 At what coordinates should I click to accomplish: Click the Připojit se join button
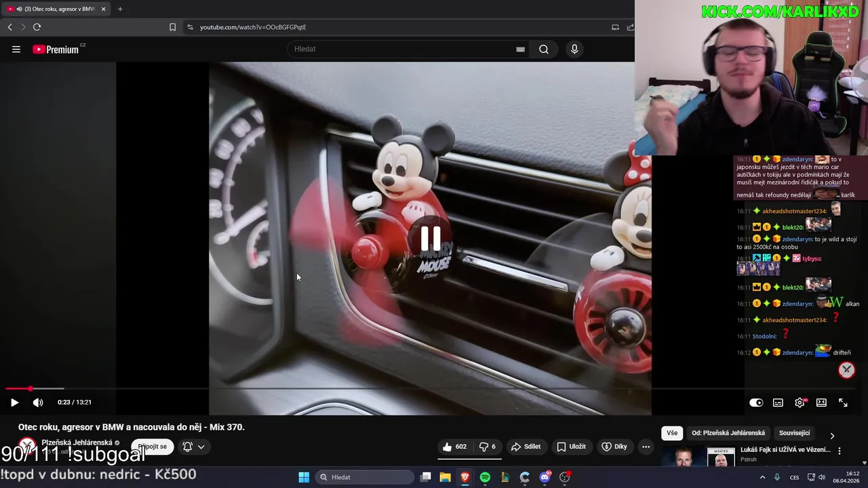(x=153, y=447)
